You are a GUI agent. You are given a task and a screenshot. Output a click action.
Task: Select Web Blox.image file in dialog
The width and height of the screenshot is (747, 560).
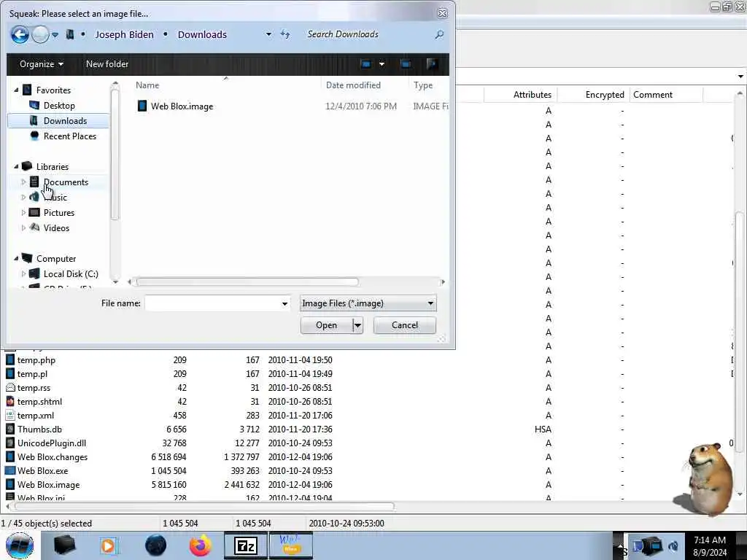pyautogui.click(x=182, y=106)
